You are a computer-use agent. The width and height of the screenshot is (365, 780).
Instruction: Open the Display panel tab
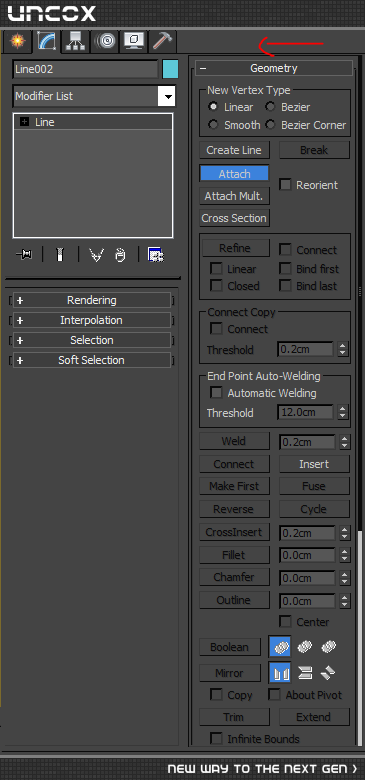click(x=134, y=41)
